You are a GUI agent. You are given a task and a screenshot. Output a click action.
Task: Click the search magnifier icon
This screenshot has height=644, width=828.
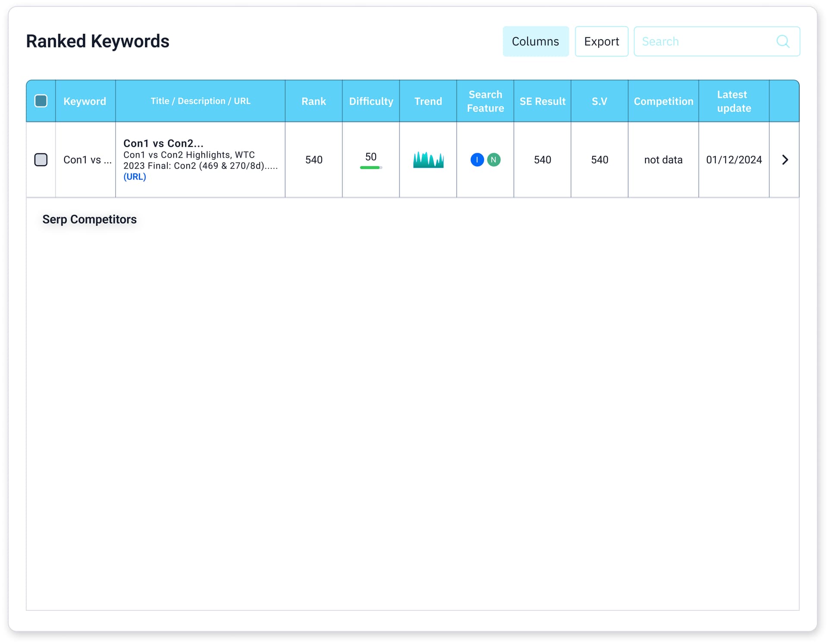tap(782, 41)
